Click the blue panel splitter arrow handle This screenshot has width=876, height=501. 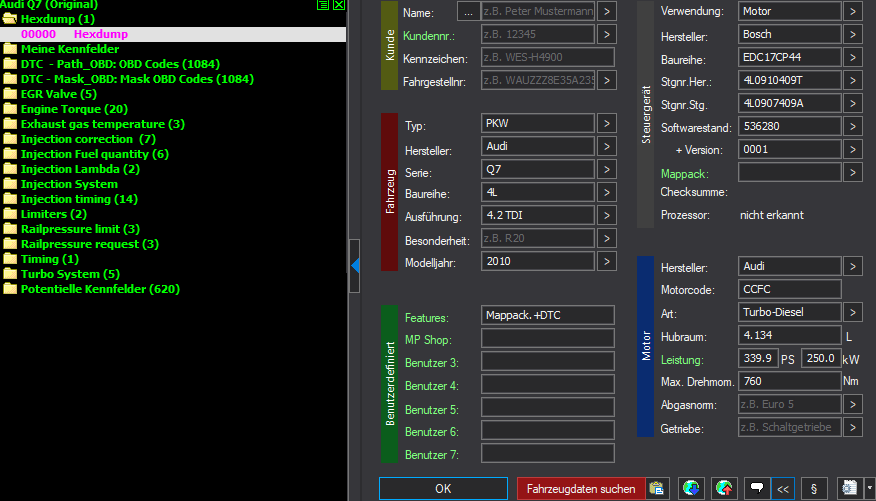point(355,265)
